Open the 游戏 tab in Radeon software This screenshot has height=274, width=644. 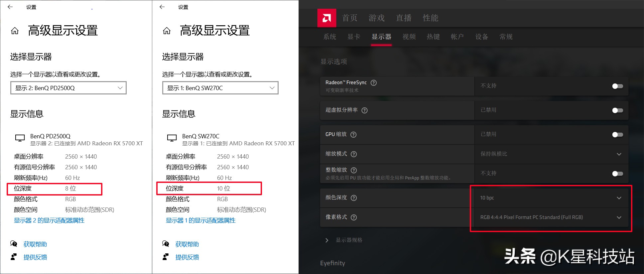tap(377, 18)
